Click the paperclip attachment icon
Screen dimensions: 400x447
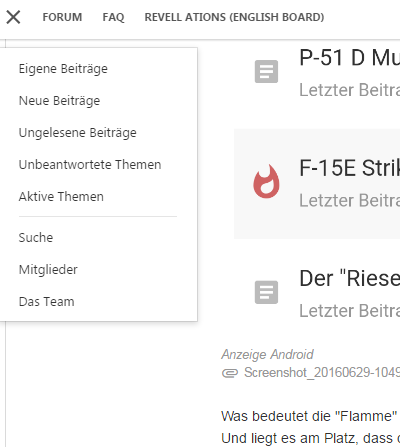point(230,373)
